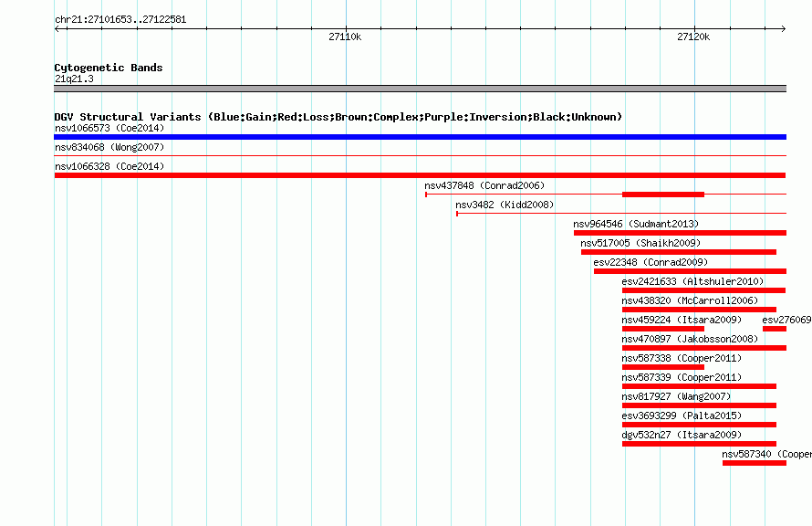This screenshot has width=812, height=526.
Task: Click the right arrow of the ruler
Action: 784,28
